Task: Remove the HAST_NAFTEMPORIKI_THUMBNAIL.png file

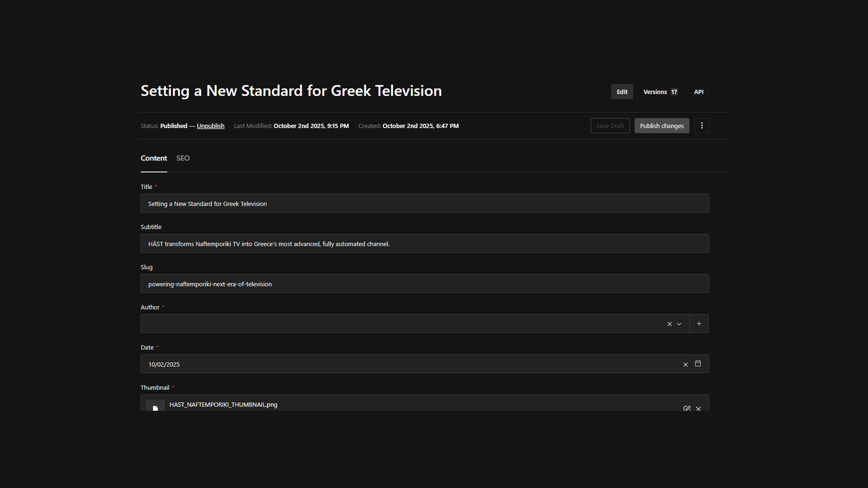Action: pyautogui.click(x=698, y=408)
